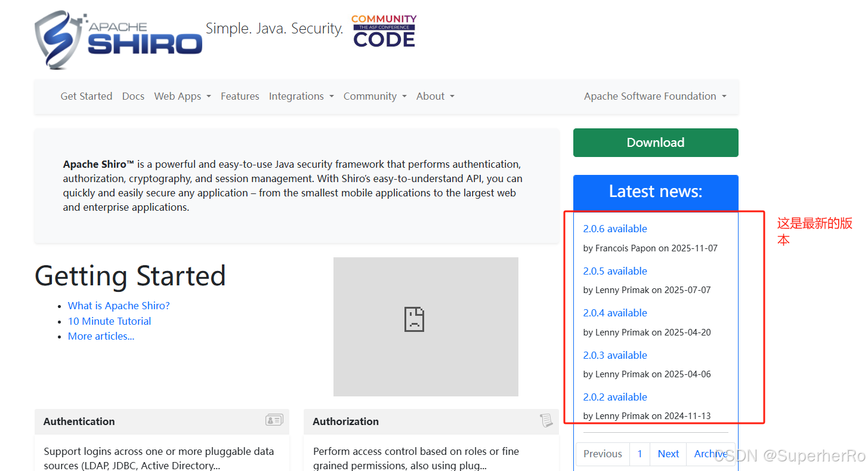Image resolution: width=868 pixels, height=471 pixels.
Task: Expand the About dropdown menu
Action: [435, 96]
